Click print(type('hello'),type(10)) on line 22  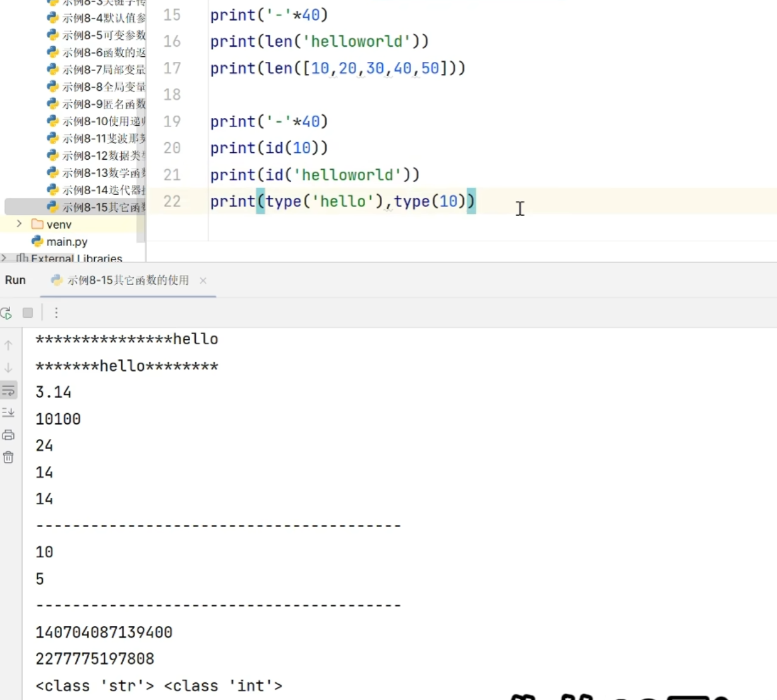click(343, 202)
